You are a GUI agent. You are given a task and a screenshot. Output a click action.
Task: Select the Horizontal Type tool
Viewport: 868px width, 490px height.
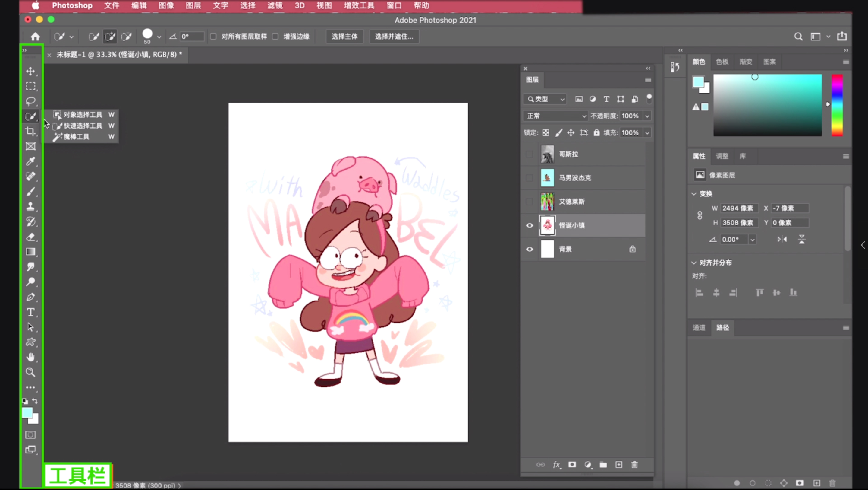[31, 312]
